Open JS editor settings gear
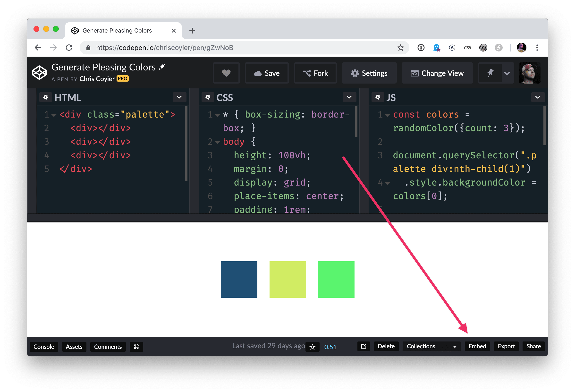Viewport: 575px width, 392px height. [378, 97]
